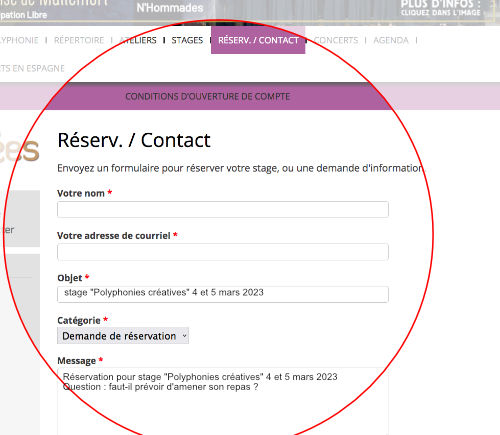Focus the Votre nom input field
This screenshot has height=435, width=500.
click(223, 209)
